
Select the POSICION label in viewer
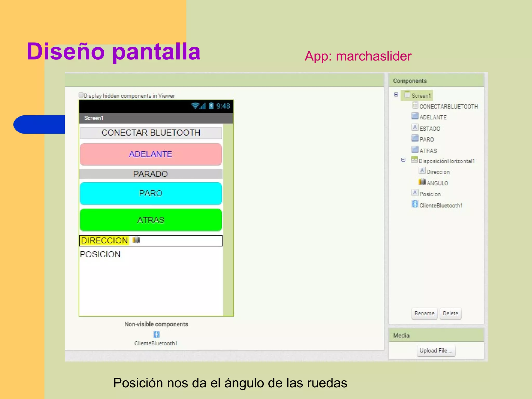(100, 254)
